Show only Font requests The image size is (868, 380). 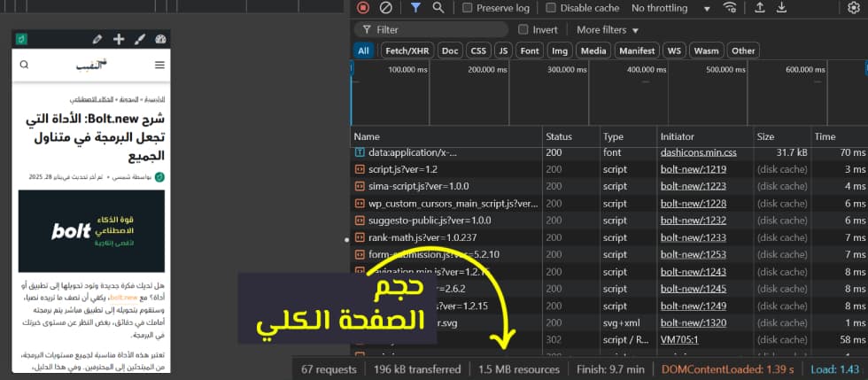tap(530, 51)
